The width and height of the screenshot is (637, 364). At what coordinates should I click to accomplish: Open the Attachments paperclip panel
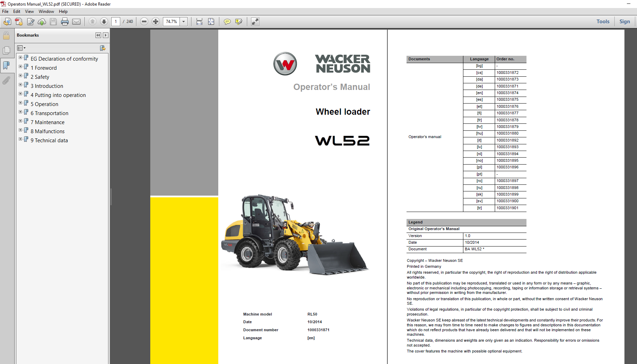pos(6,81)
